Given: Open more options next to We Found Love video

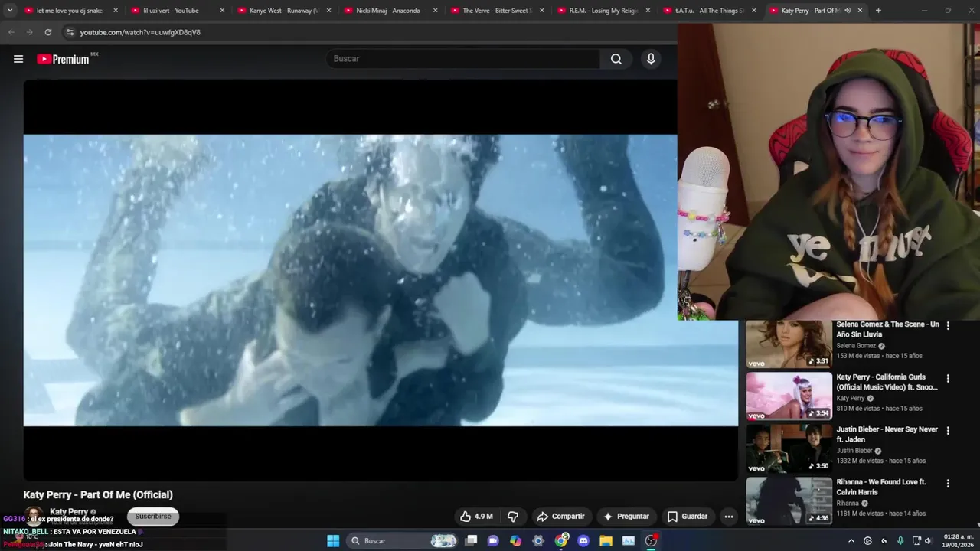Looking at the screenshot, I should pyautogui.click(x=948, y=483).
